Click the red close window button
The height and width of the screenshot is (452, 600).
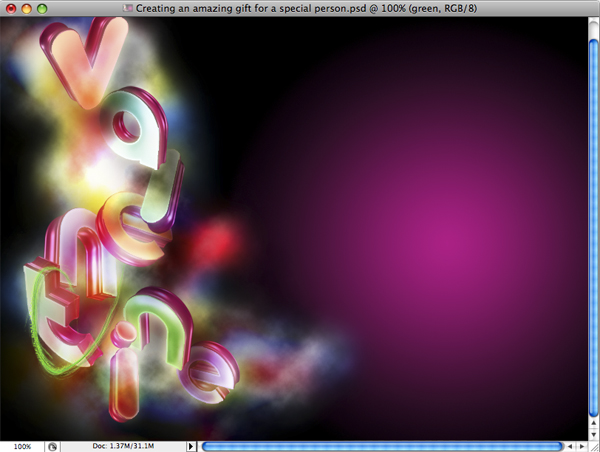[x=11, y=8]
